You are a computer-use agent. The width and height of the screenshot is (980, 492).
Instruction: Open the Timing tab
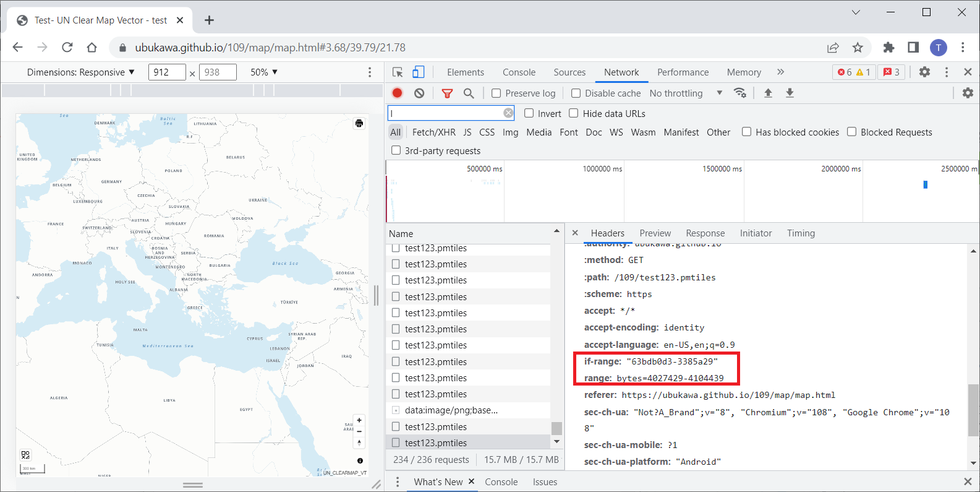[x=801, y=233]
